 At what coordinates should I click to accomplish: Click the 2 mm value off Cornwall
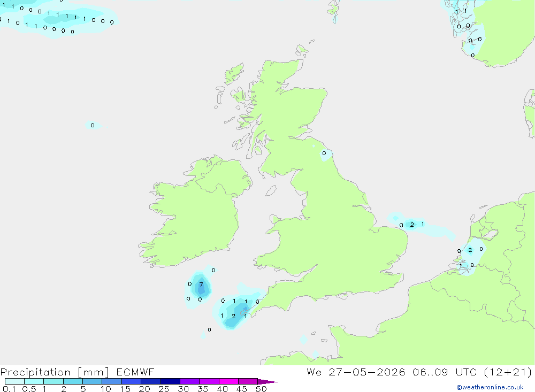233,316
